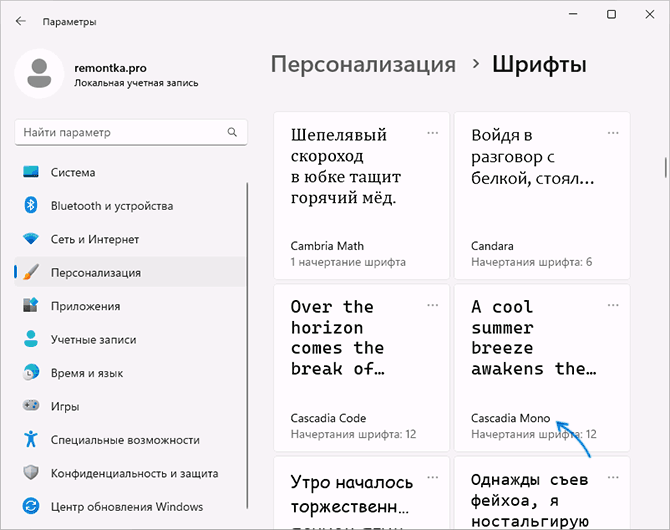Open the Cascadia Mono font card
This screenshot has height=530, width=670.
pos(542,368)
